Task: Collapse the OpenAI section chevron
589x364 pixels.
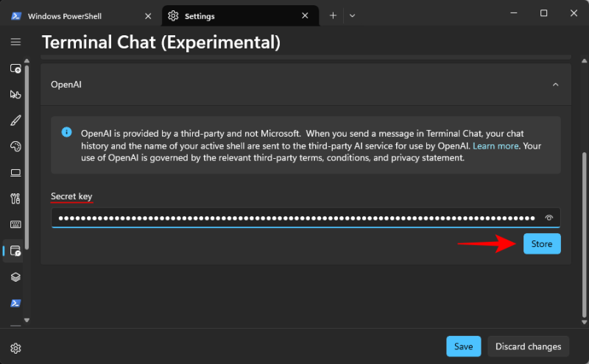Action: [555, 85]
